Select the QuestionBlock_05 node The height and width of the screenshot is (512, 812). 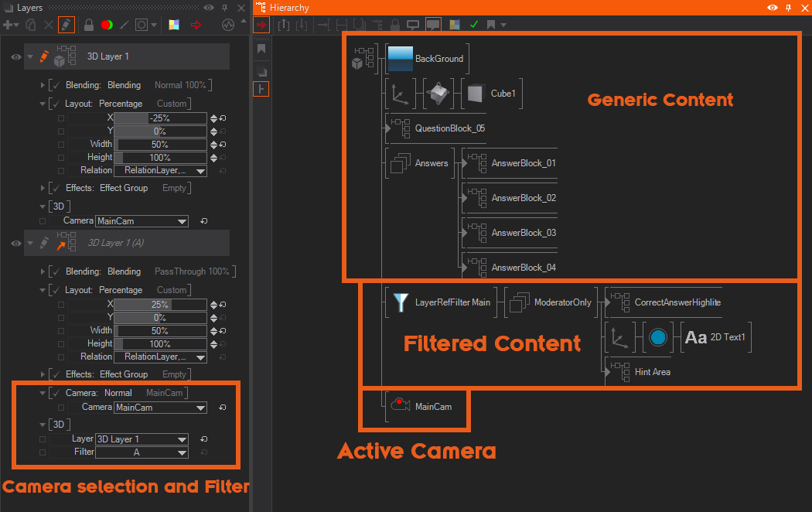coord(449,128)
